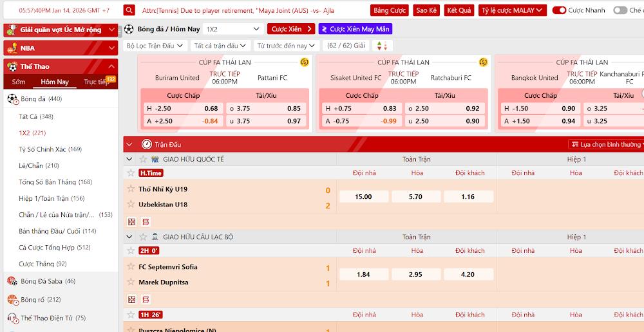644x332 pixels.
Task: Toggle the Cược Nhanh switch
Action: click(559, 10)
